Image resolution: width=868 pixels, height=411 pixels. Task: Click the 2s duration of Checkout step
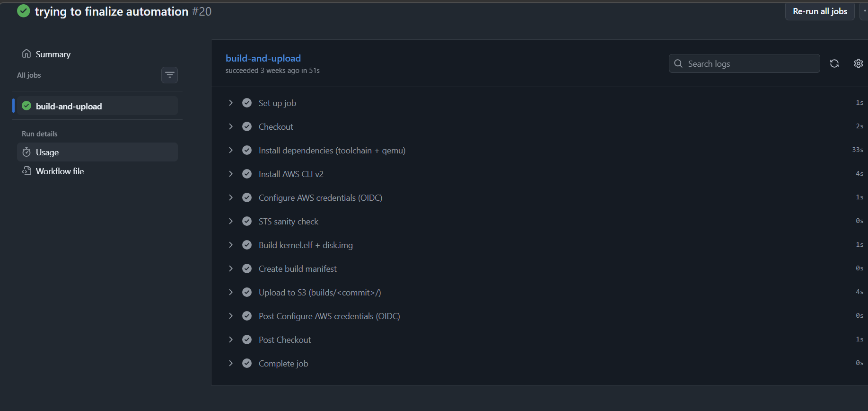[859, 126]
